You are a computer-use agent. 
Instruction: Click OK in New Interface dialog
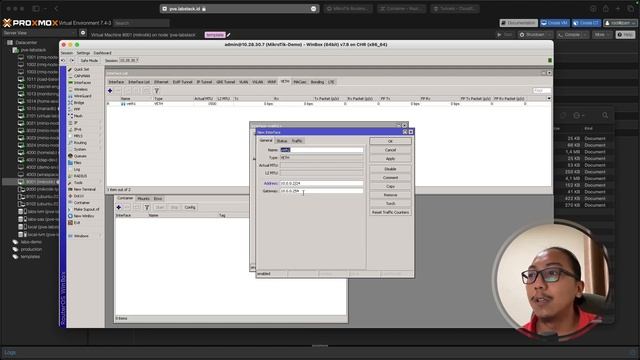(x=390, y=141)
